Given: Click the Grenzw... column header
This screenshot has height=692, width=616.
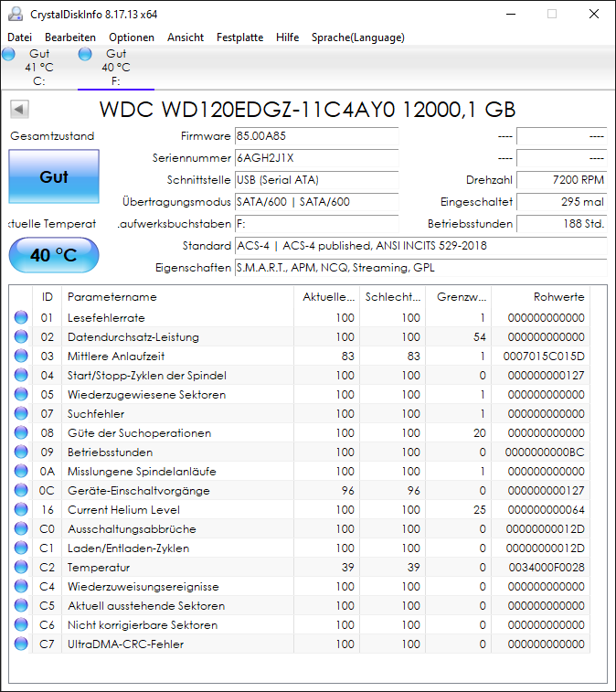Looking at the screenshot, I should tap(458, 296).
